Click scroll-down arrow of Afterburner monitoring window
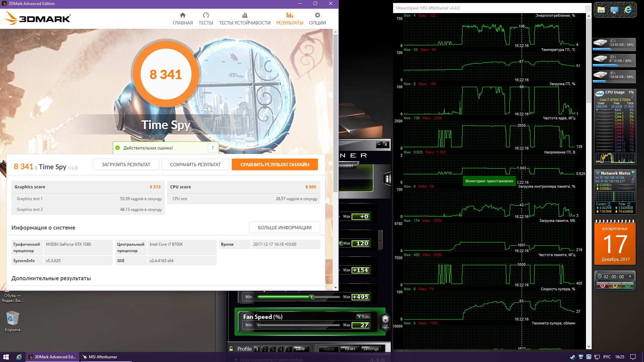 coord(589,347)
